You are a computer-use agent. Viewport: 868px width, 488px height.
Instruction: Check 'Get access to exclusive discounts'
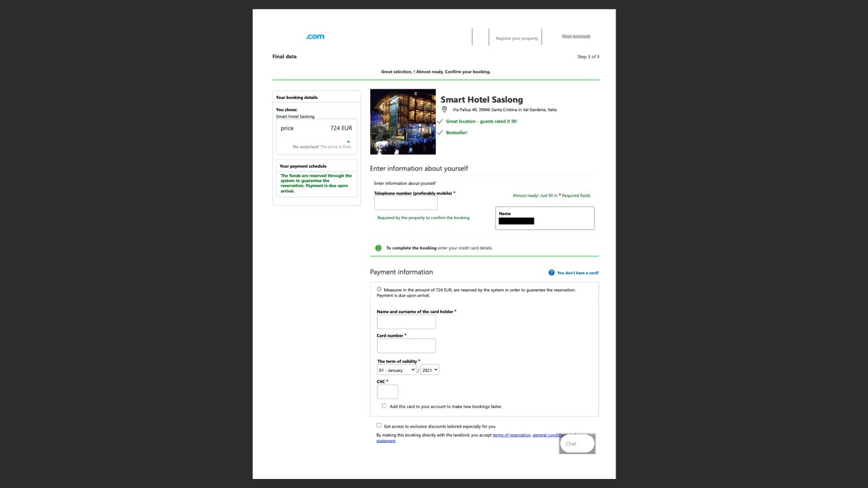pyautogui.click(x=379, y=425)
